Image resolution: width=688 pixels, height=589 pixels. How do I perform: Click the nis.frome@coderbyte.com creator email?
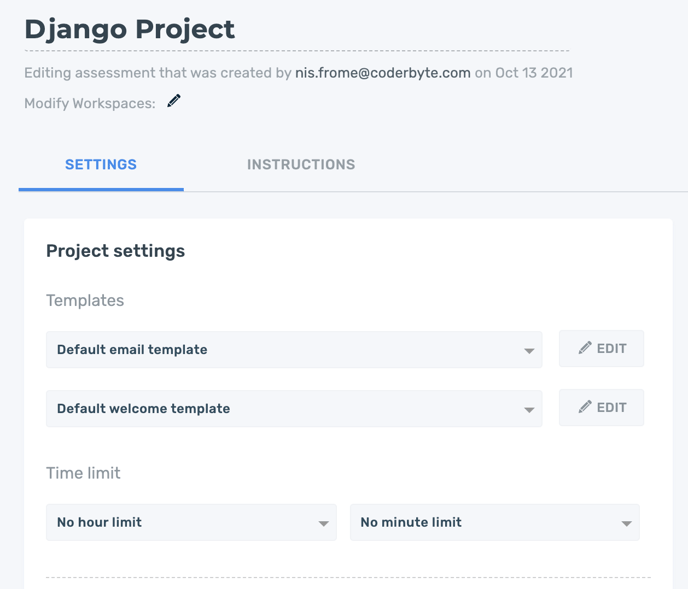[383, 72]
